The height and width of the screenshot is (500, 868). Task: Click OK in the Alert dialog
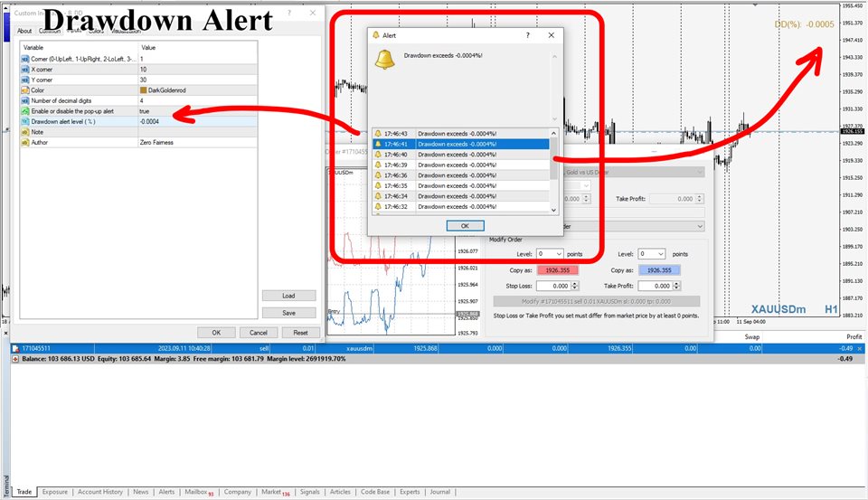pos(465,226)
